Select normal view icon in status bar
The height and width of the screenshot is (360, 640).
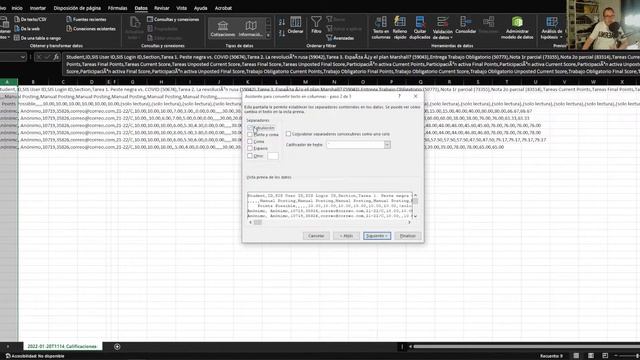point(576,356)
